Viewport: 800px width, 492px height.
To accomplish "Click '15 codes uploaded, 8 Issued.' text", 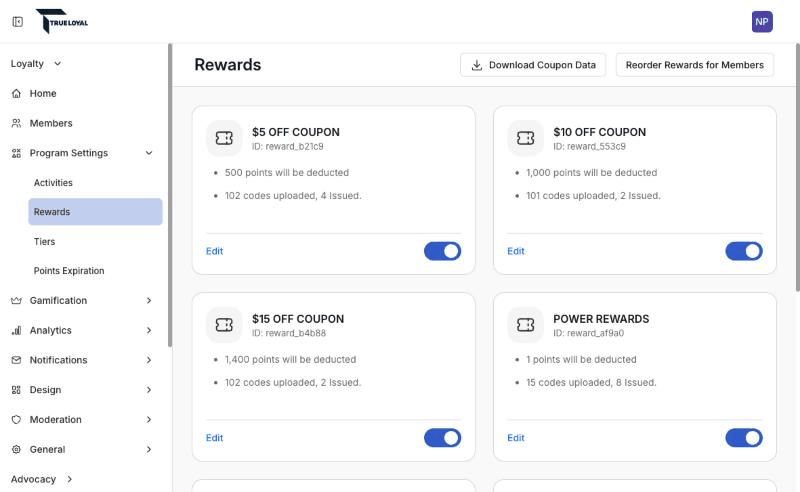I will (x=591, y=382).
